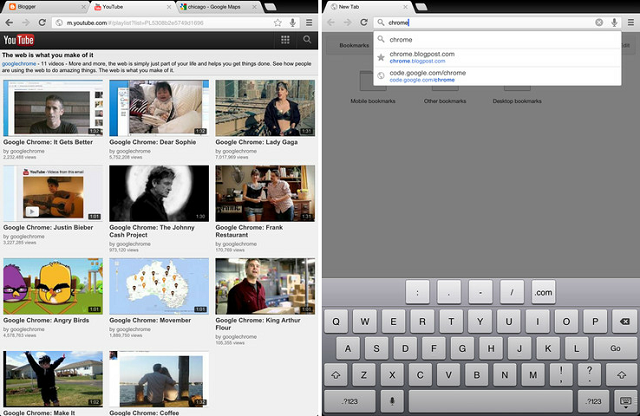Open Chrome menu in right window
Screen dimensions: 640x416
tap(631, 23)
